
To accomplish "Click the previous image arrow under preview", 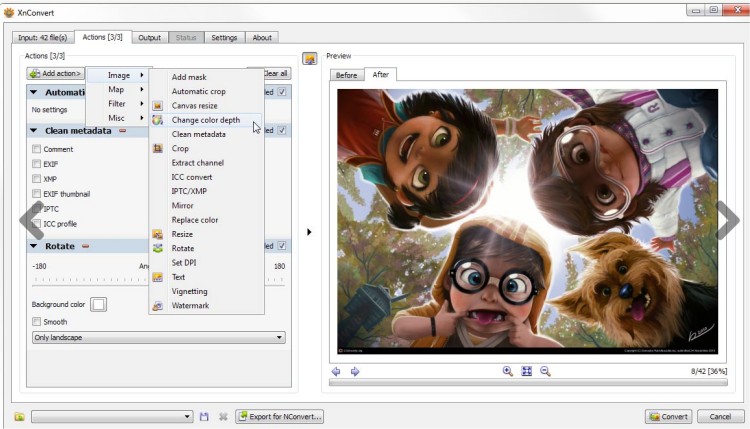I will pyautogui.click(x=336, y=371).
